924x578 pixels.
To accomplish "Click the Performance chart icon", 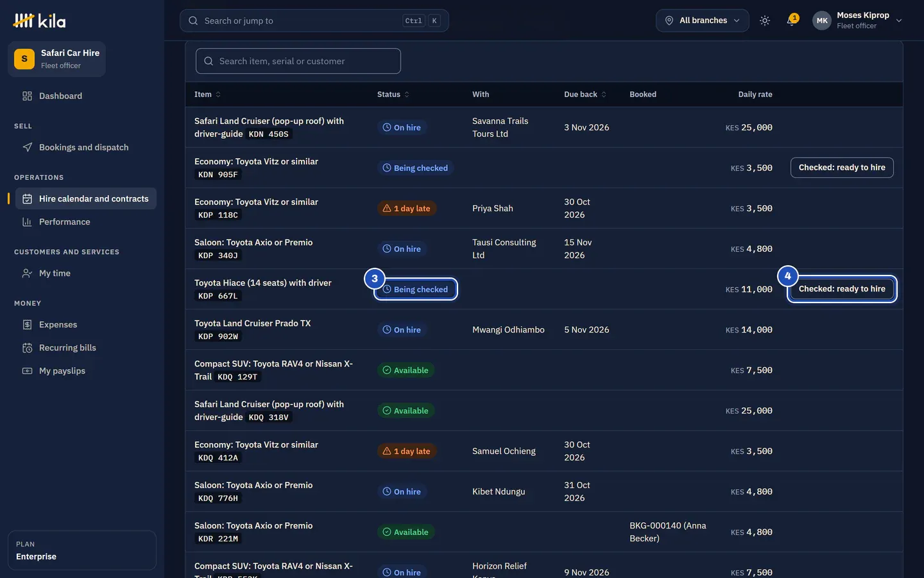I will point(27,222).
